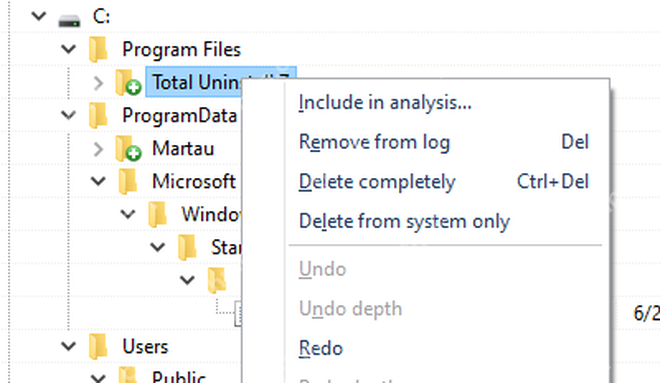The height and width of the screenshot is (383, 660).
Task: Select the Martau tree label
Action: tap(183, 149)
